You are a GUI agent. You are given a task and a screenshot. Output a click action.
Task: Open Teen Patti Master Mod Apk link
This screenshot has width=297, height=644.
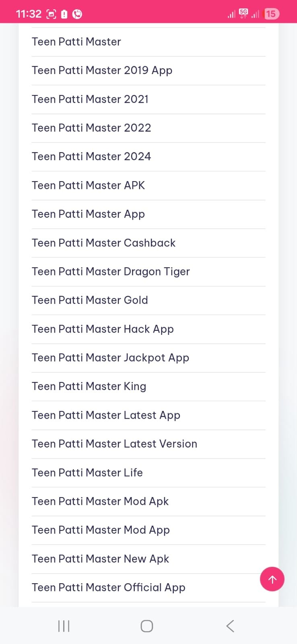[x=100, y=502]
